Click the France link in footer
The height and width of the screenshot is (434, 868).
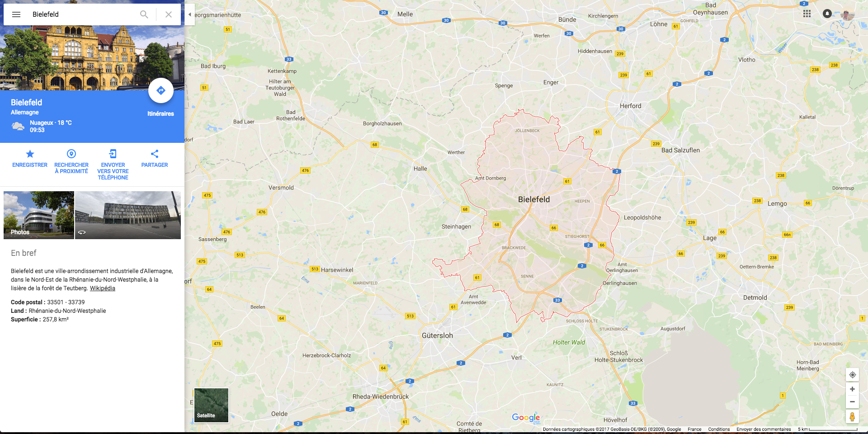(695, 429)
